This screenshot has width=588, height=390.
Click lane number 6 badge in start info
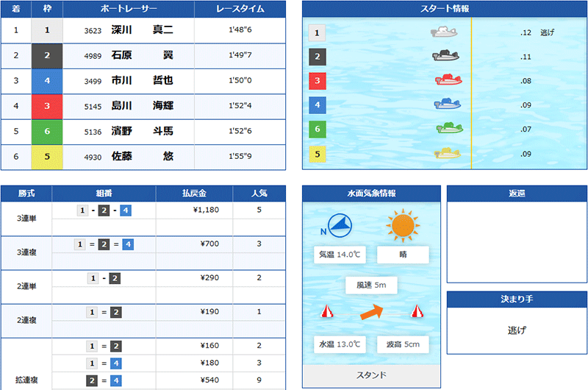point(318,129)
